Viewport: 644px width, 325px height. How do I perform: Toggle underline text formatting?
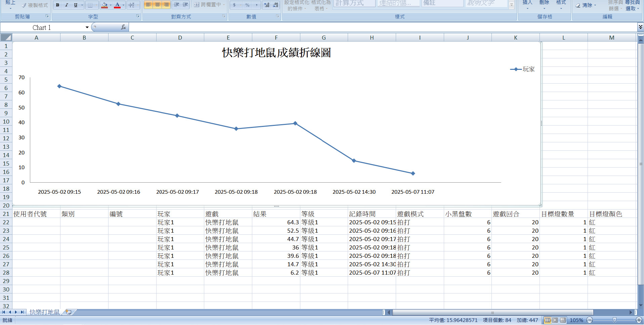tap(76, 5)
